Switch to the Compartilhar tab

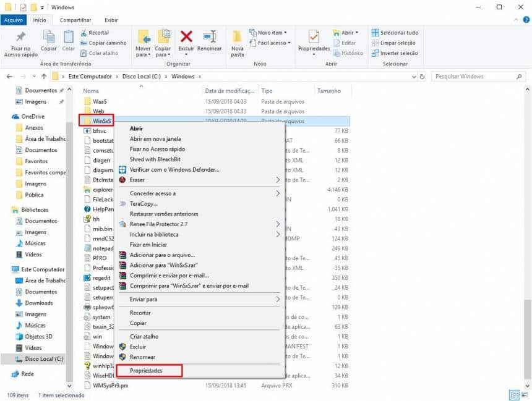(x=75, y=20)
